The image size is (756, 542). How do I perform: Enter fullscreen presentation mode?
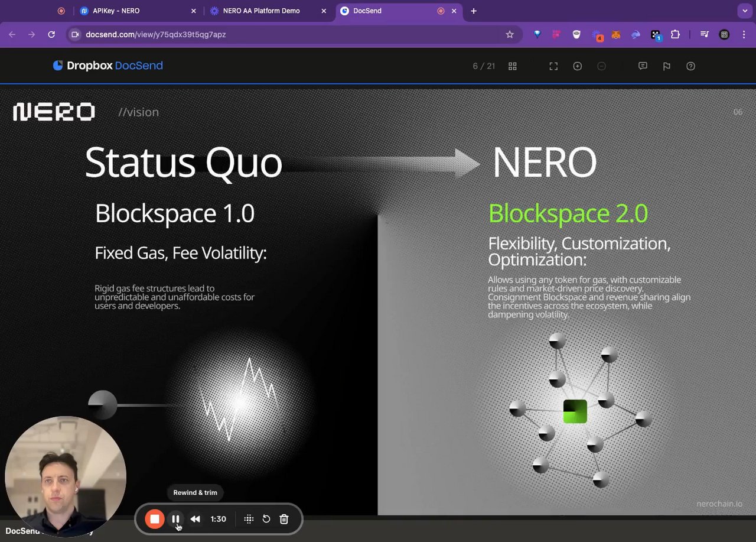[x=553, y=66]
